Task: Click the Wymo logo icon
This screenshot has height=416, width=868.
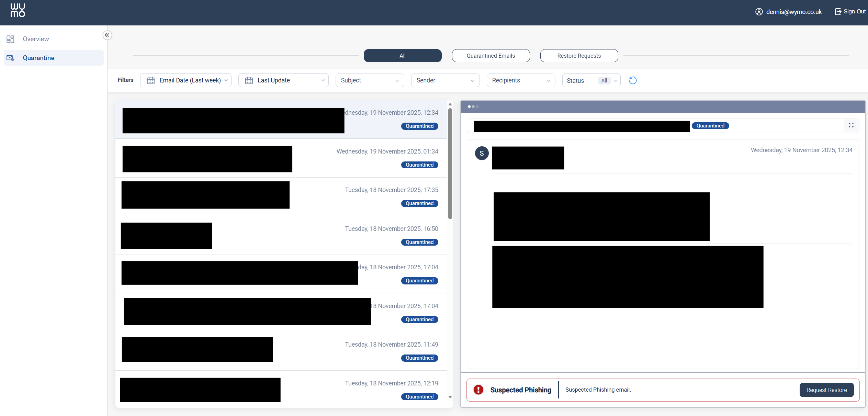Action: [x=18, y=10]
